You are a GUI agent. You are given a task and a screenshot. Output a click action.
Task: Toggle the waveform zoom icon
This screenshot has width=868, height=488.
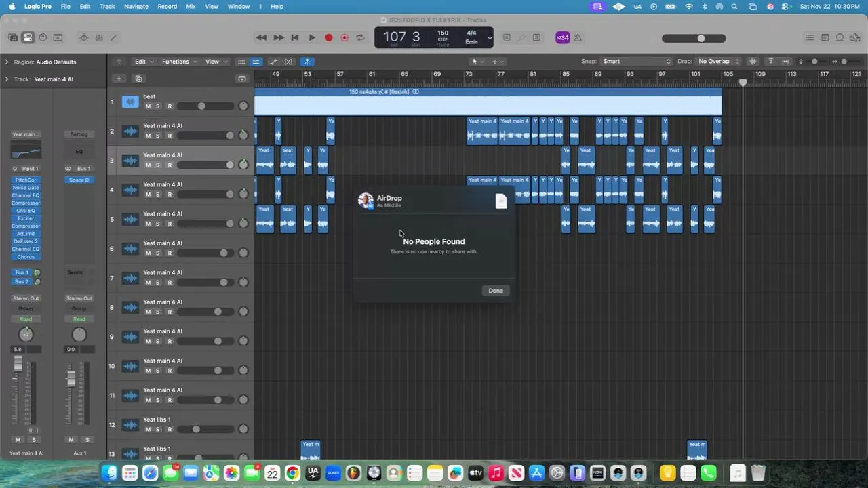coord(753,62)
